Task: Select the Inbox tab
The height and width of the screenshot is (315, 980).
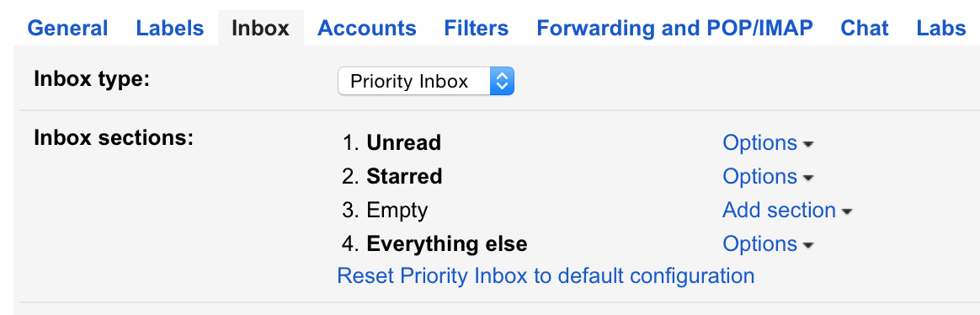Action: click(261, 28)
